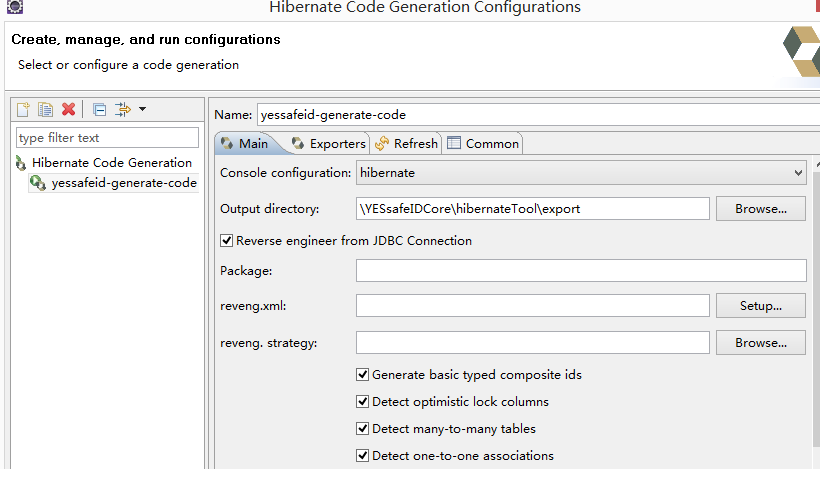Toggle Detect many-to-many tables

click(x=362, y=429)
